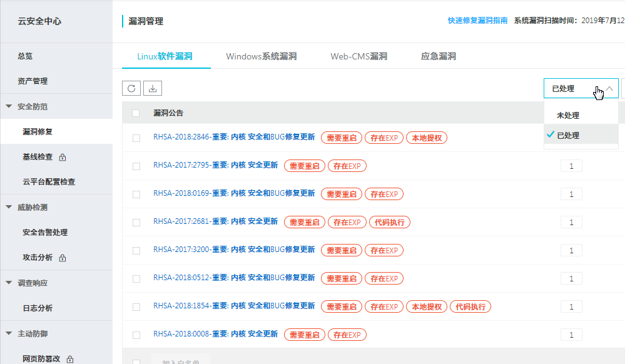Select 未处理 option in dropdown
The image size is (625, 364).
click(581, 116)
